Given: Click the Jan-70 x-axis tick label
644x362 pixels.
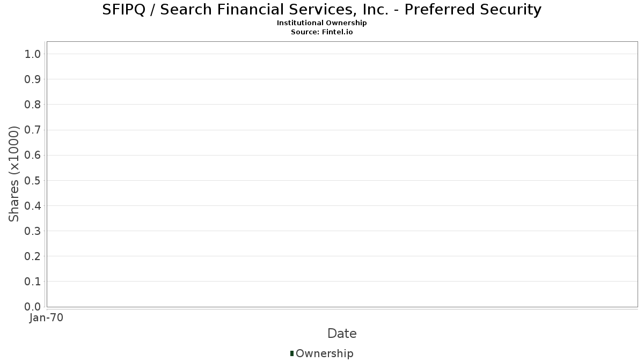Looking at the screenshot, I should pos(46,318).
